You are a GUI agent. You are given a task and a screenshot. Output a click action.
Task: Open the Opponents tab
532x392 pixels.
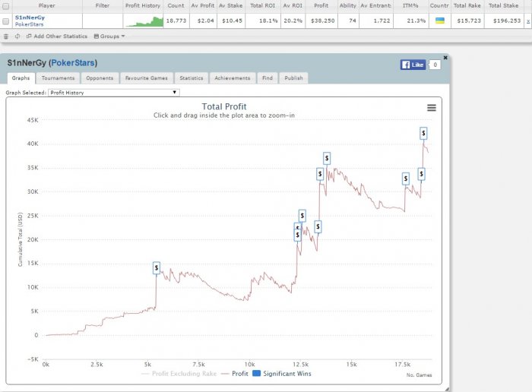pos(100,78)
